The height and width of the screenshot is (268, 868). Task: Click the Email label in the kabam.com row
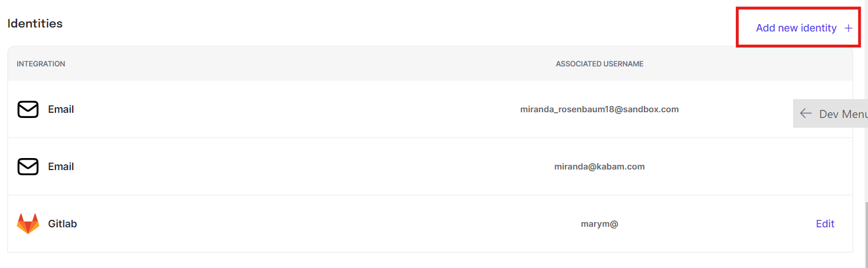[x=61, y=167]
